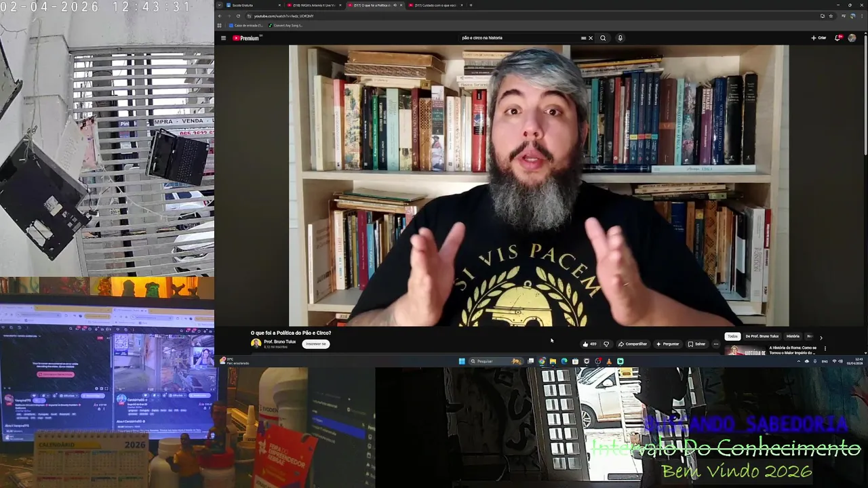Go to the YouTube Premium home logo

click(246, 38)
